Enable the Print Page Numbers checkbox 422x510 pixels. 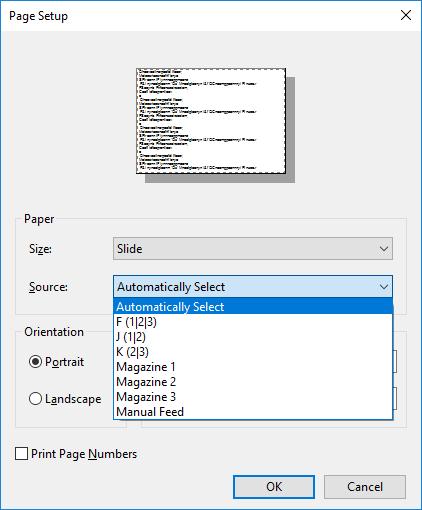pos(21,454)
